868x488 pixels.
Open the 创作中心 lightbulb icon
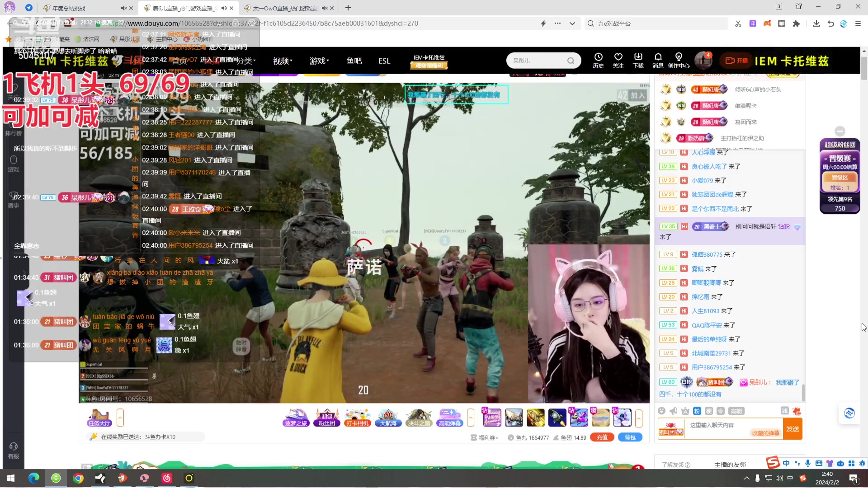point(679,61)
